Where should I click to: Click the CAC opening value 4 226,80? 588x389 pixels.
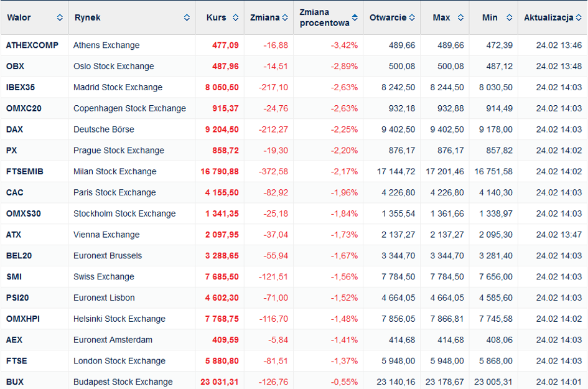[398, 192]
